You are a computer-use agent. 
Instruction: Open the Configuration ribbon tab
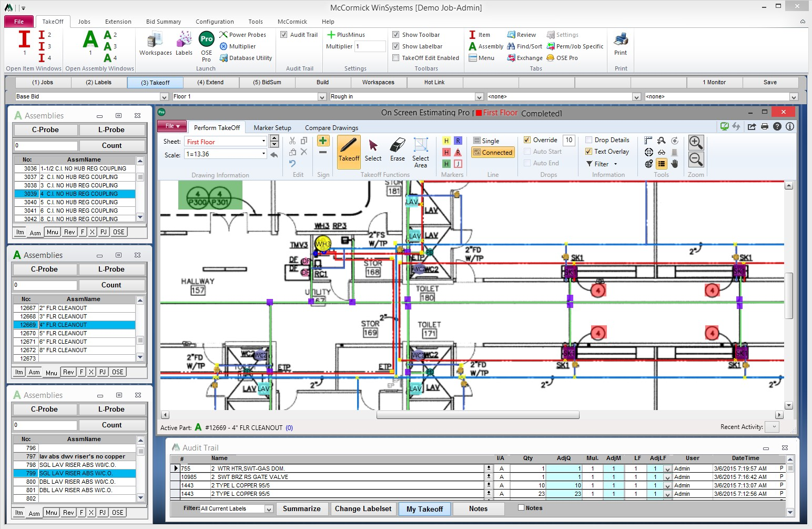215,22
